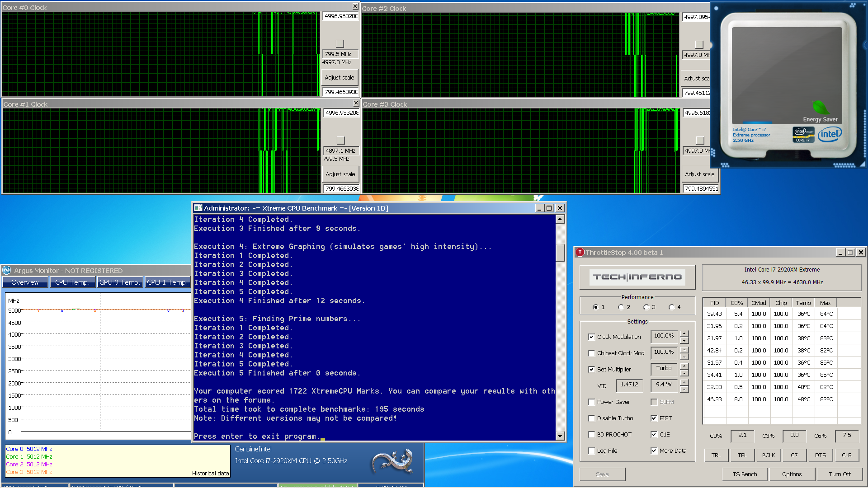Click the VID value field 1.4712
The height and width of the screenshot is (488, 868).
click(x=629, y=385)
